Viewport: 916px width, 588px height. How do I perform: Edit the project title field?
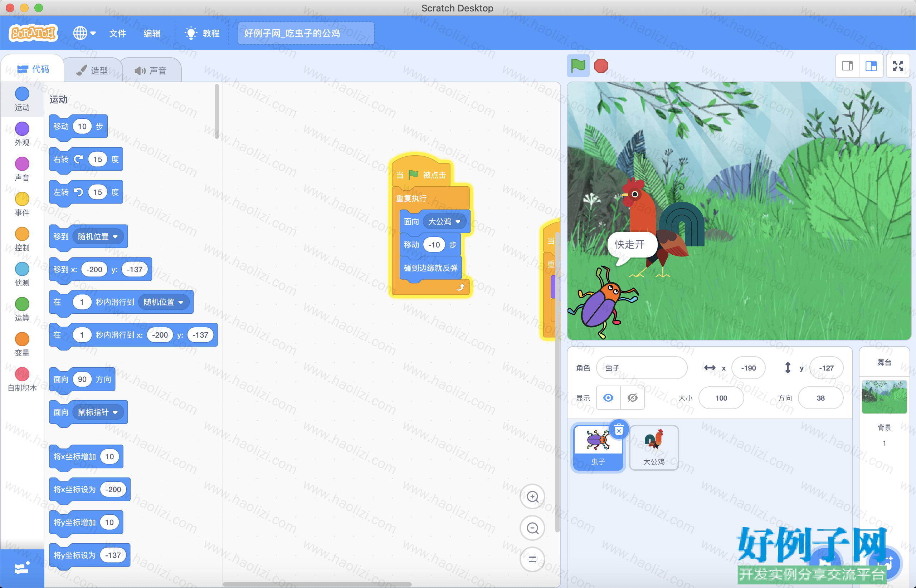click(306, 33)
